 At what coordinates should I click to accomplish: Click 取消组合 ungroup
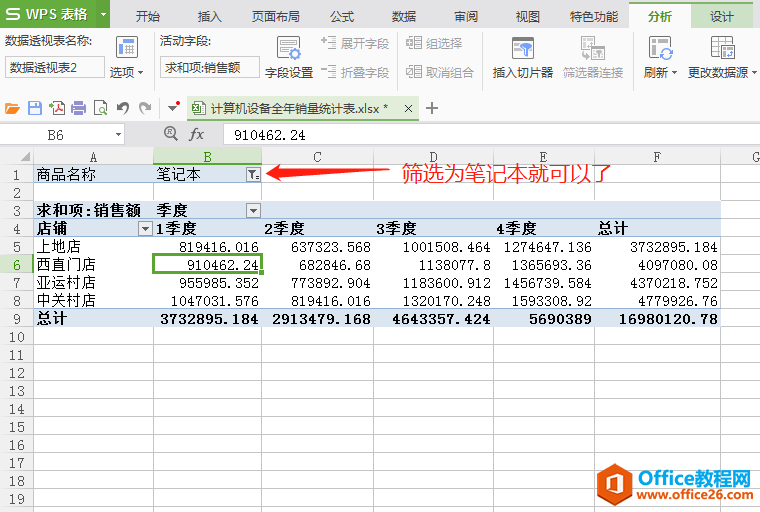click(x=439, y=72)
